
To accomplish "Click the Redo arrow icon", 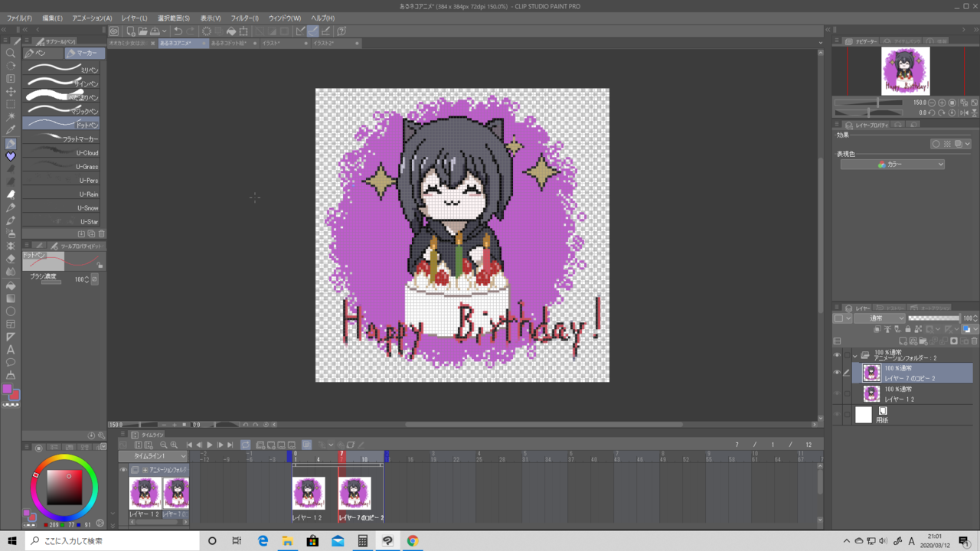I will pos(190,31).
